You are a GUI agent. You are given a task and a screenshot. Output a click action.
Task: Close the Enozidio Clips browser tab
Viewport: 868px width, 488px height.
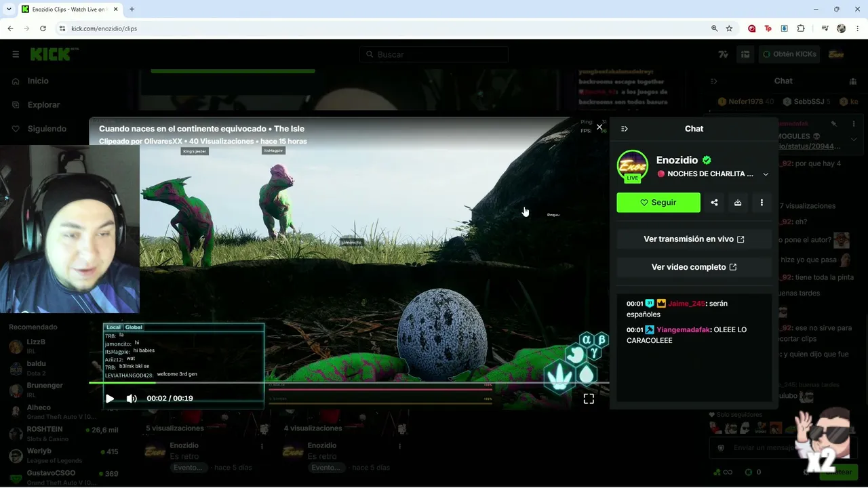[114, 9]
